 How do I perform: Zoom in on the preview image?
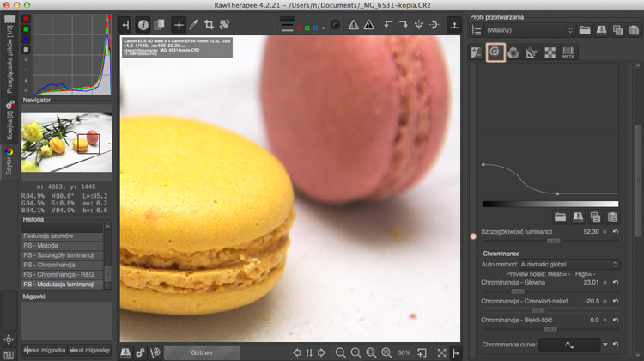[355, 352]
